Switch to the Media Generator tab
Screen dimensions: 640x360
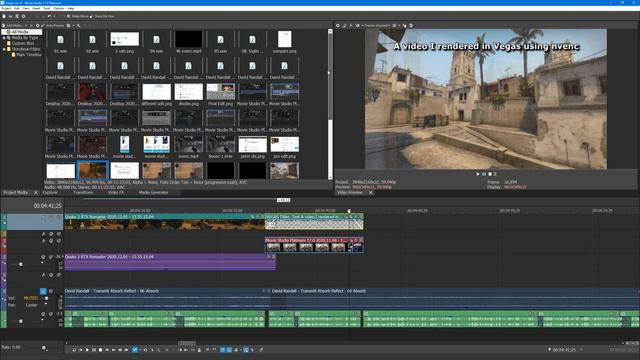[153, 193]
